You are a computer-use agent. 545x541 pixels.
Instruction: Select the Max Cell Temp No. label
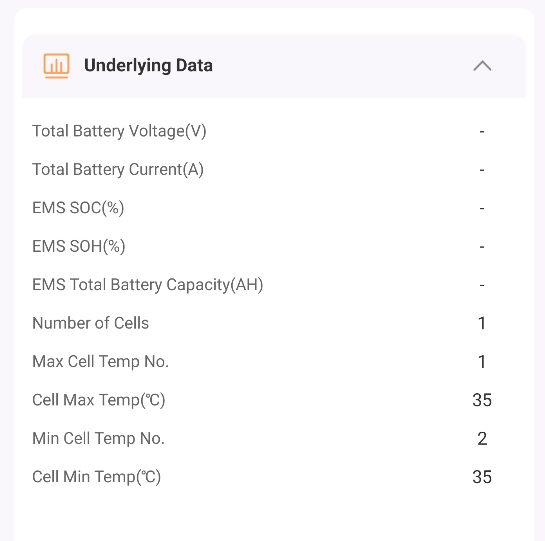[x=100, y=362]
